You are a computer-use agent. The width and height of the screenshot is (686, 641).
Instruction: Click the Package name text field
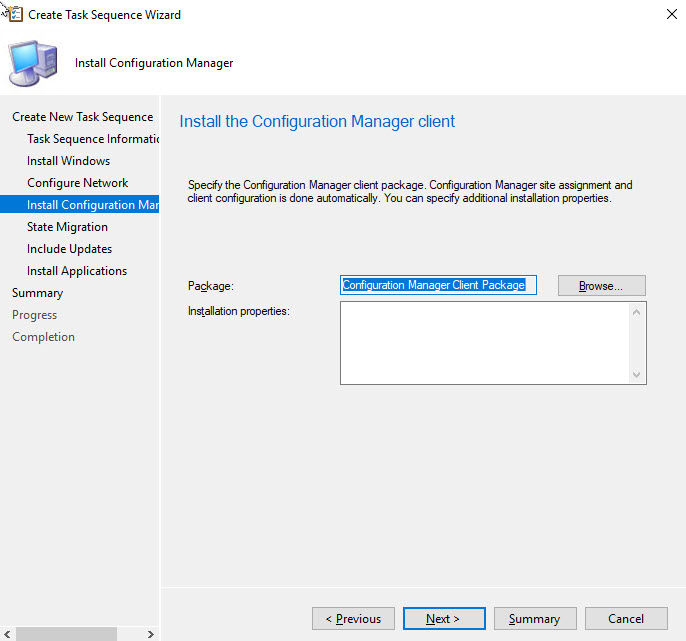(x=438, y=285)
